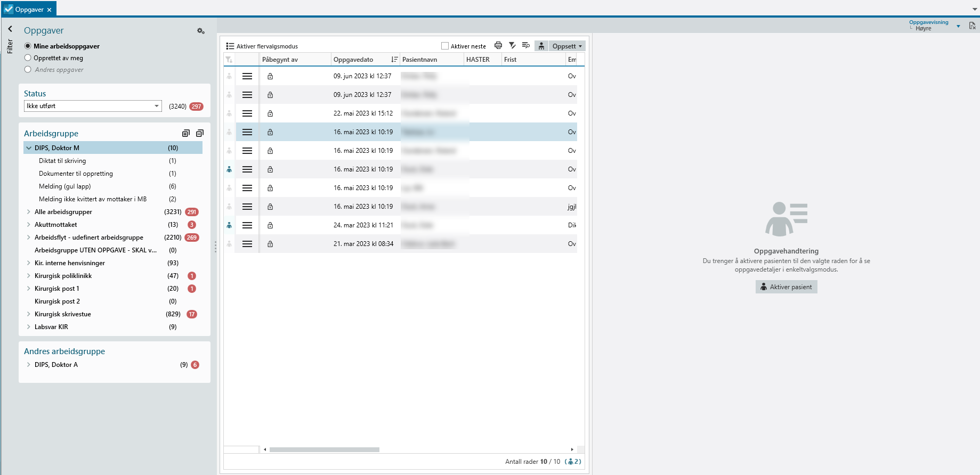The image size is (980, 475).
Task: Click the search-in-list icon beside the funnel
Action: (526, 46)
